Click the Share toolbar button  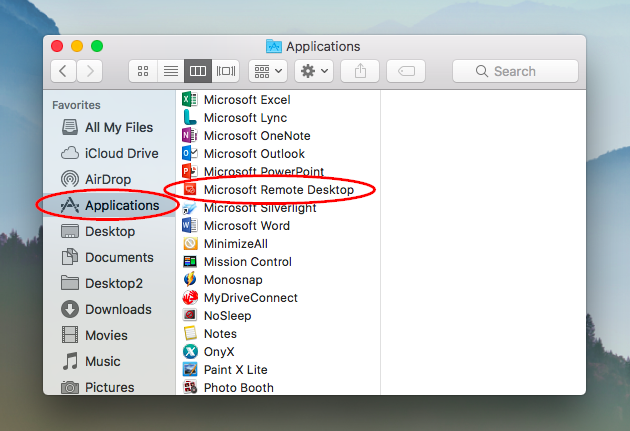[360, 71]
